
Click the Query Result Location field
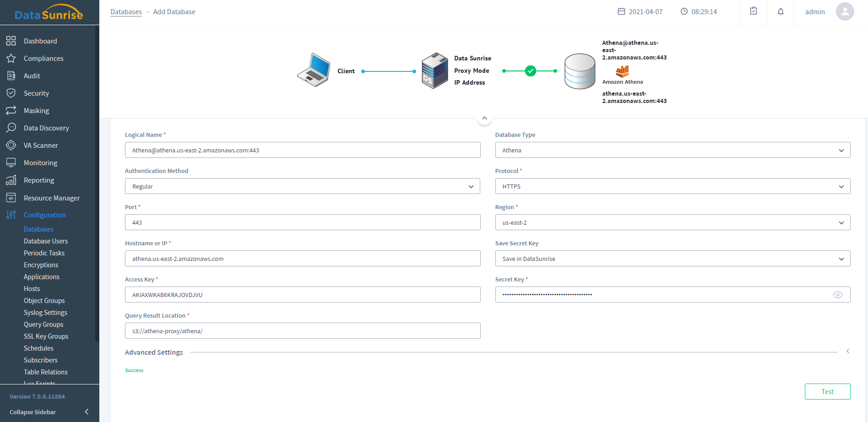[x=302, y=331]
